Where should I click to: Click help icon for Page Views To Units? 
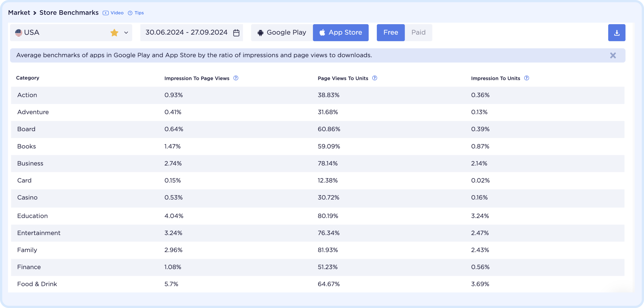[x=374, y=78]
